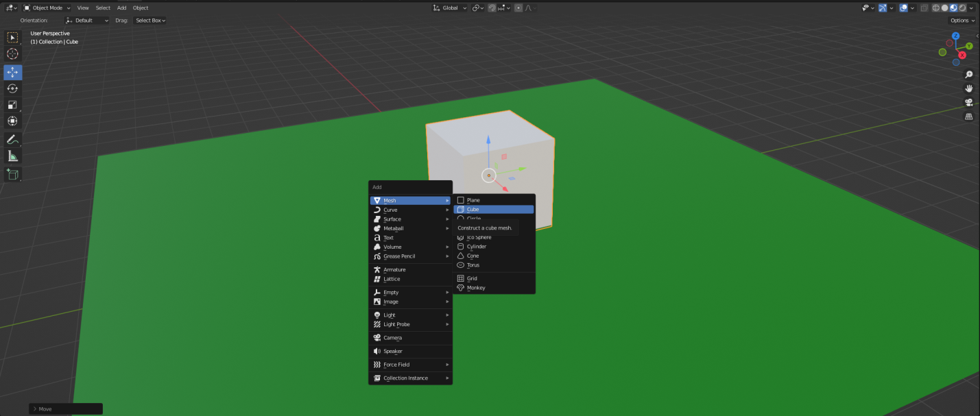Switch to material preview shading
The height and width of the screenshot is (416, 980).
(x=953, y=8)
